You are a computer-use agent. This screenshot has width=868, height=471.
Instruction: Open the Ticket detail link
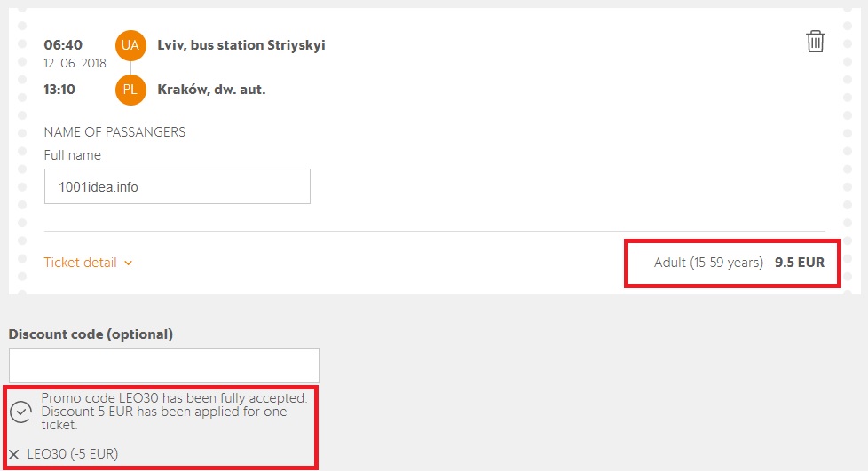coord(81,263)
